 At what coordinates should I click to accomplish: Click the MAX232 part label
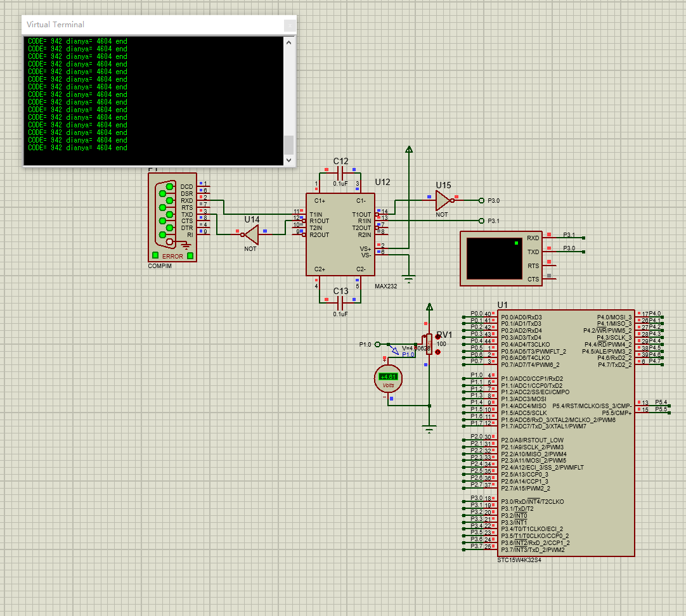(386, 286)
